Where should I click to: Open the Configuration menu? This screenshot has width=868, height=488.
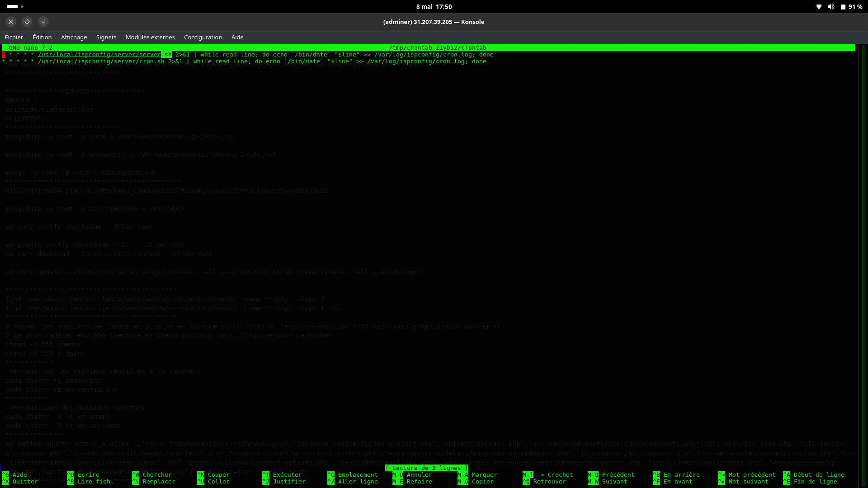click(203, 37)
